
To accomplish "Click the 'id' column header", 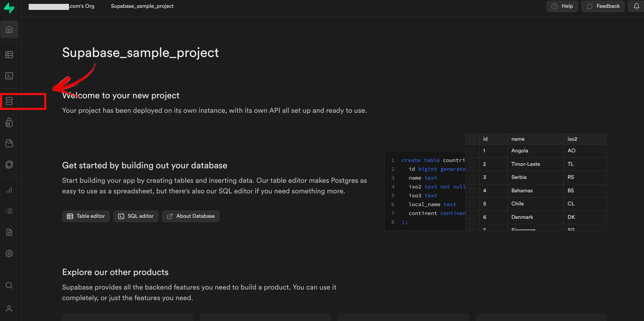I will point(493,139).
